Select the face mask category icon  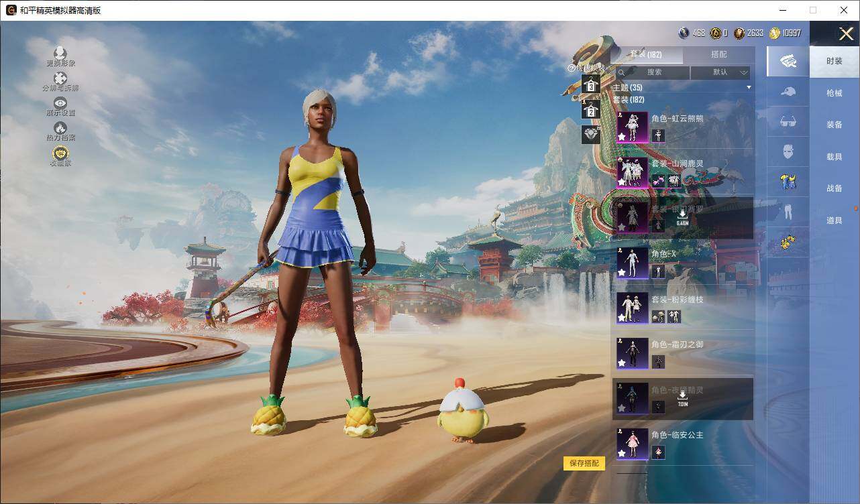coord(788,151)
